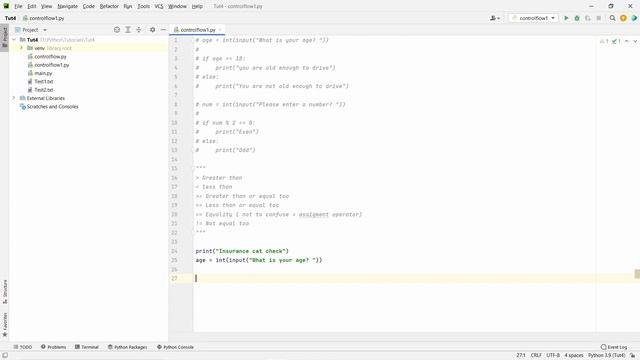Open the View menu
Image resolution: width=640 pixels, height=360 pixels.
47,6
